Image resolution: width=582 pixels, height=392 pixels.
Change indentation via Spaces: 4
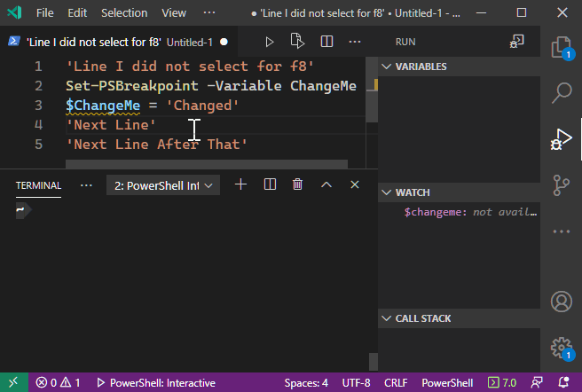tap(306, 383)
